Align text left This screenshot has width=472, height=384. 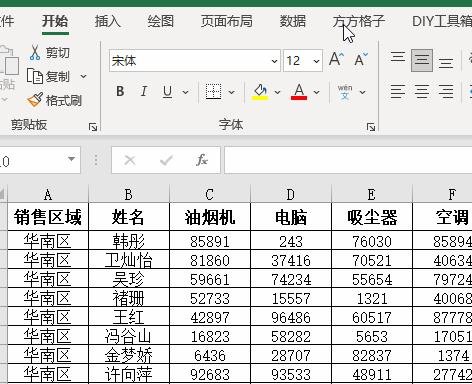pyautogui.click(x=398, y=91)
